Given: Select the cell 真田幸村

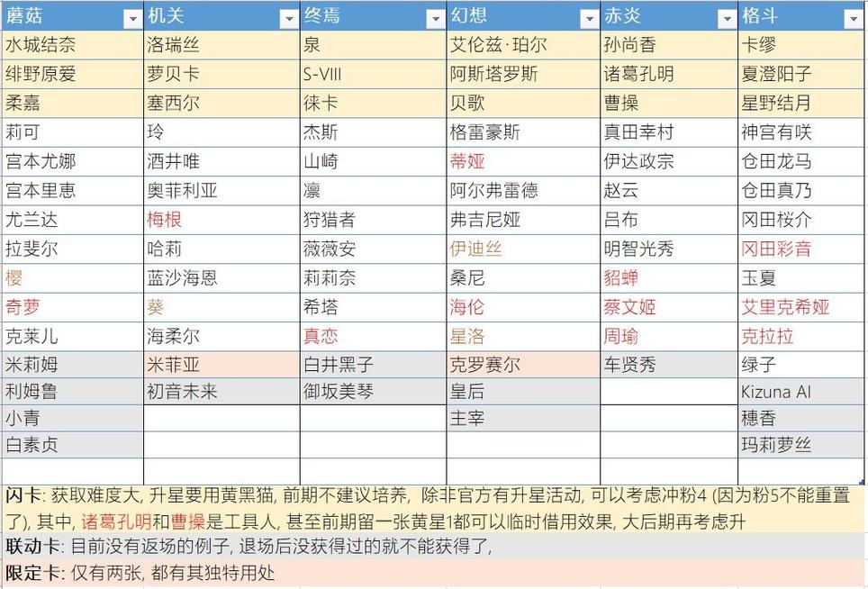Looking at the screenshot, I should tap(669, 132).
